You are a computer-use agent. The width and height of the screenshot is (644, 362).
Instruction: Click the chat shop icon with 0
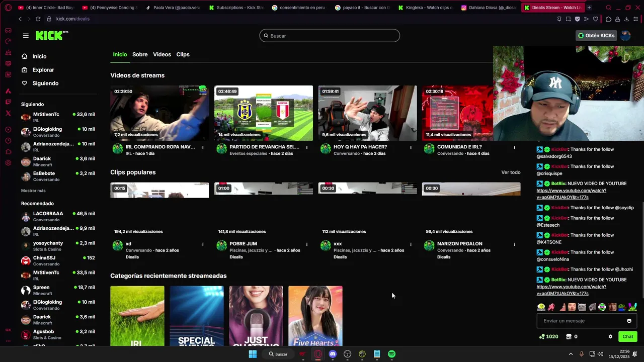pyautogui.click(x=572, y=336)
